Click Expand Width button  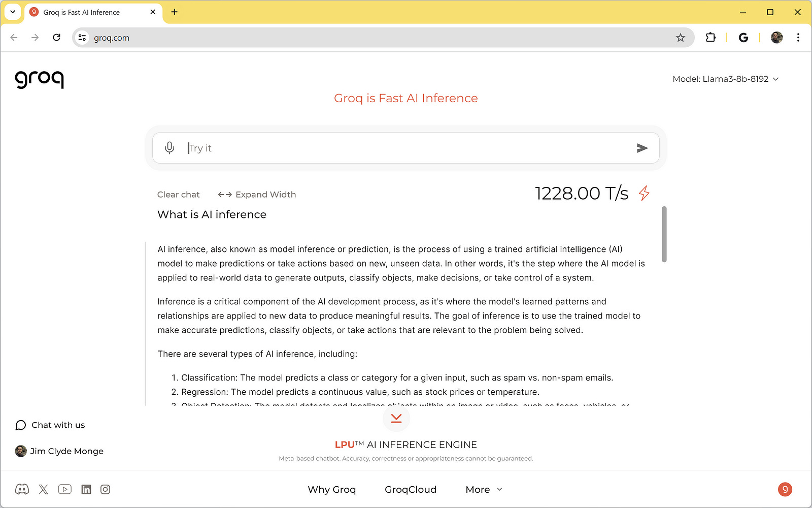click(x=257, y=195)
